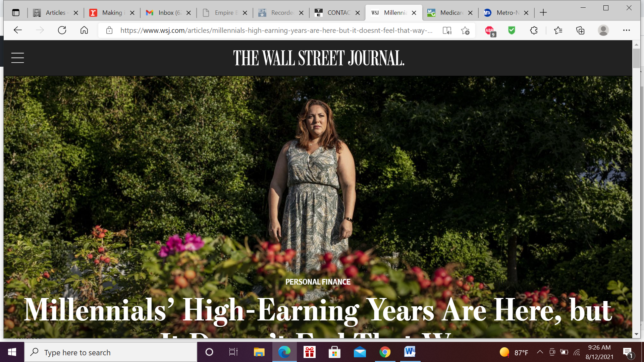Open the Extensions puzzle icon
The height and width of the screenshot is (362, 644).
534,30
